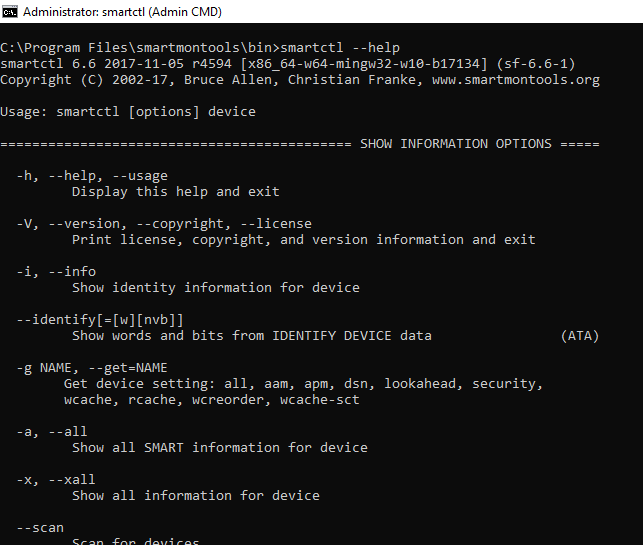Click the '-i, --info' option text

coord(56,271)
